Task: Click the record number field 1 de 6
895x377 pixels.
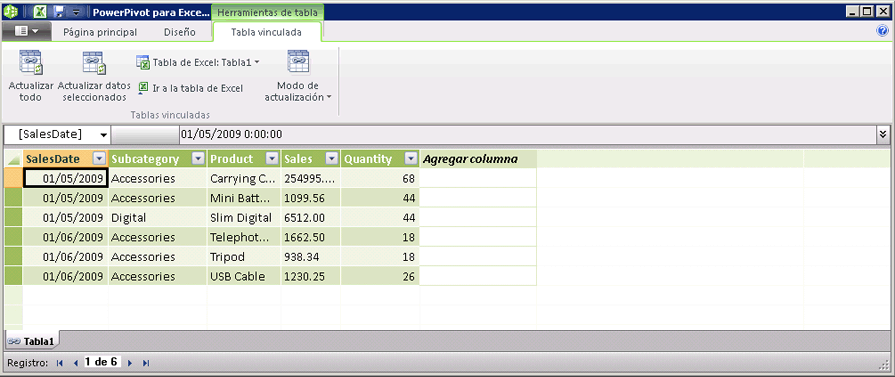Action: tap(102, 362)
